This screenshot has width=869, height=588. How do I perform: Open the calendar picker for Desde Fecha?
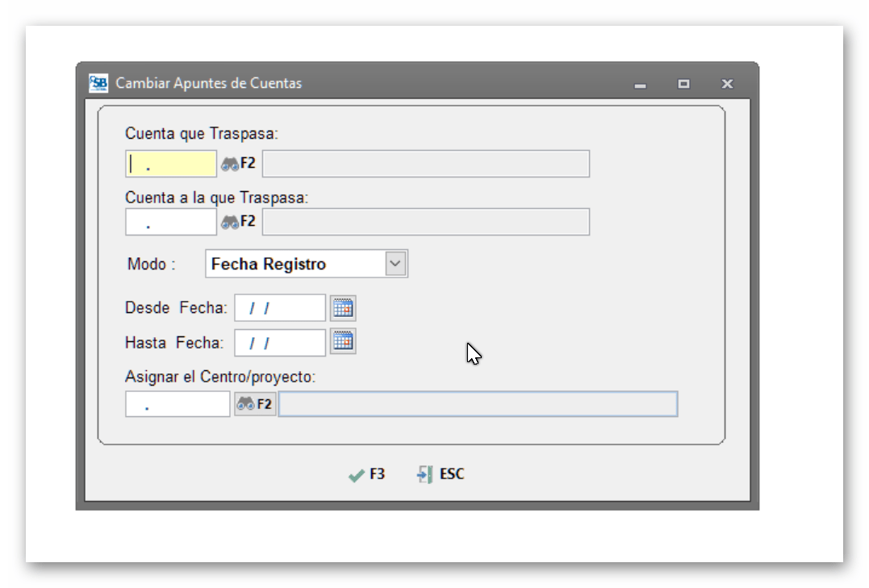click(343, 308)
